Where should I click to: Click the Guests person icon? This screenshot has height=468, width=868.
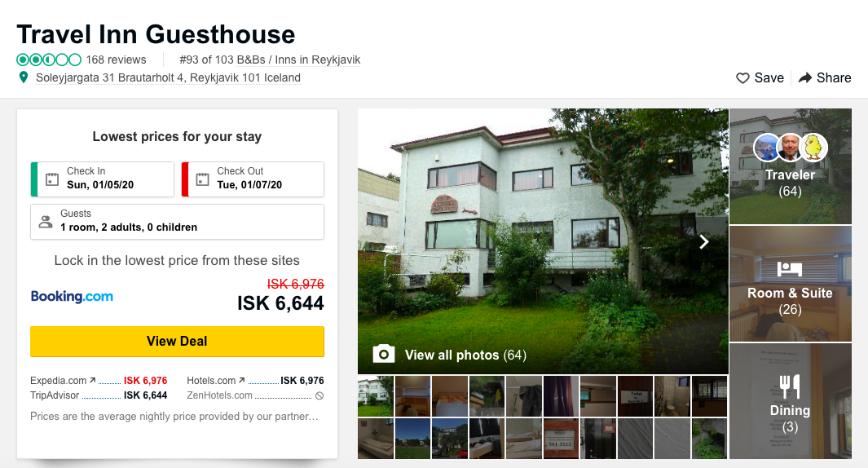46,222
